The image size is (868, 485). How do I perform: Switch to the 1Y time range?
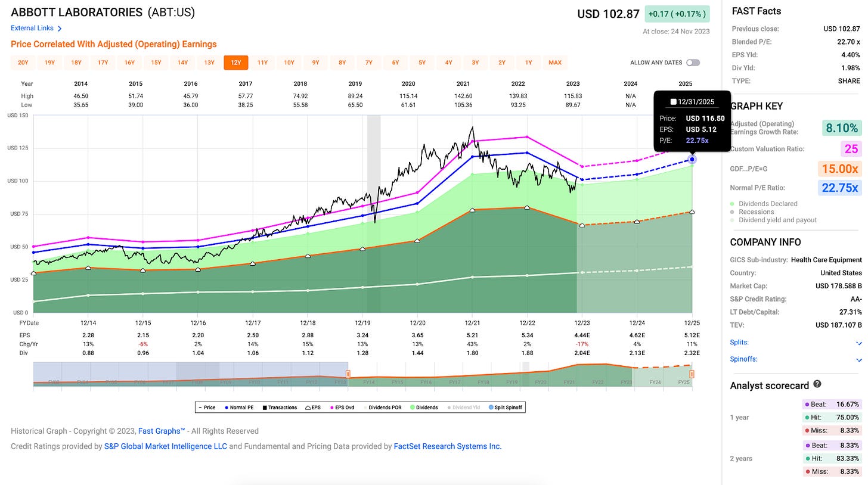[528, 63]
